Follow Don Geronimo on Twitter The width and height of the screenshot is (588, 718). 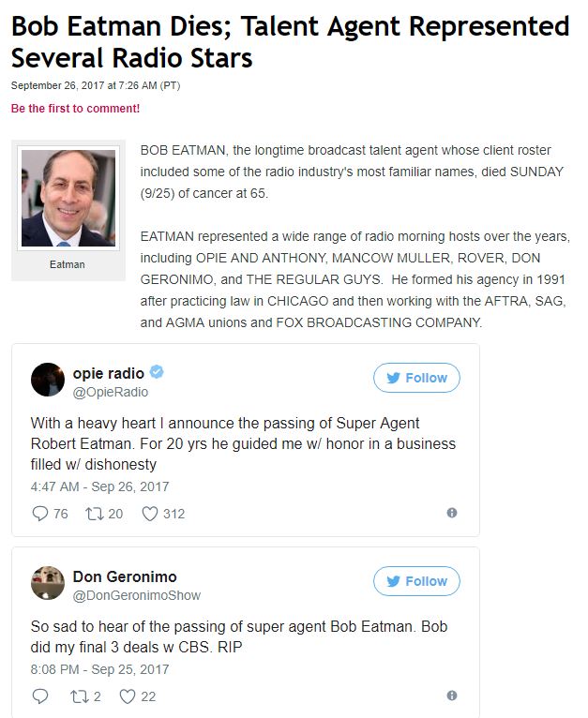click(x=416, y=581)
